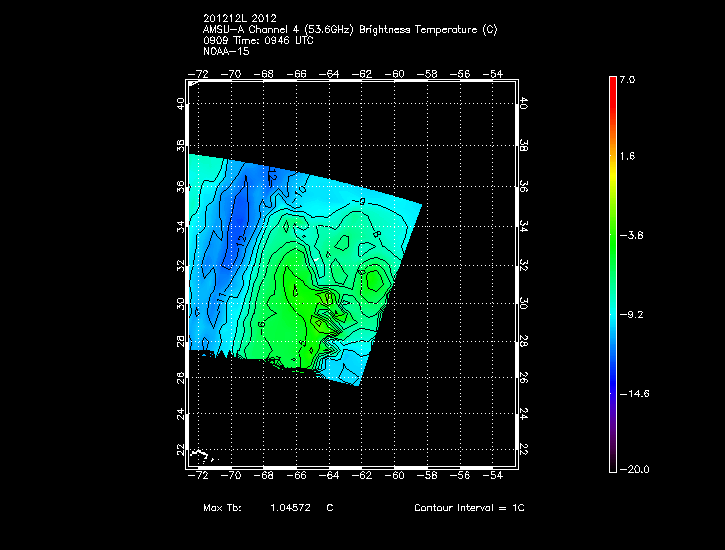This screenshot has width=725, height=550.
Task: Click the -20.0 label at the colorbar bottom
Action: [x=630, y=469]
